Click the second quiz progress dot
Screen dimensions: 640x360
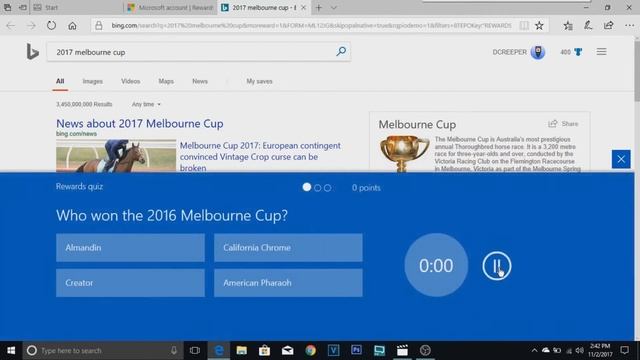click(x=318, y=188)
